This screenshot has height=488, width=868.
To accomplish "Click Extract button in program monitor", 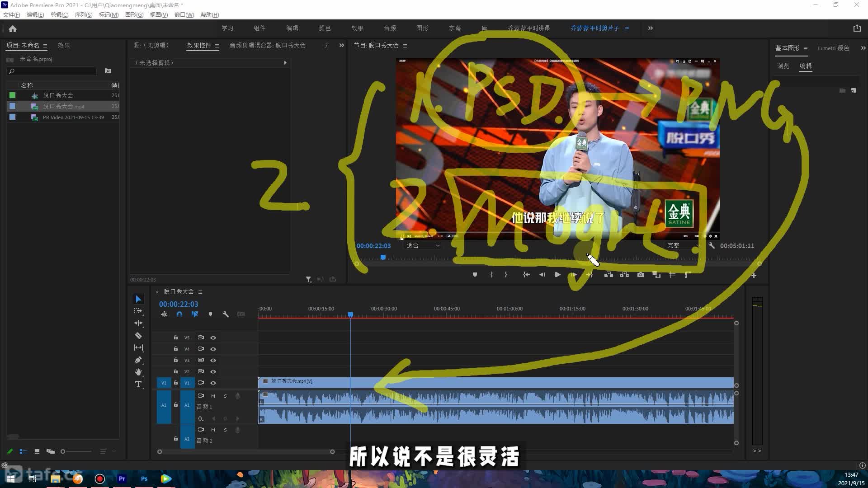I will tap(624, 275).
